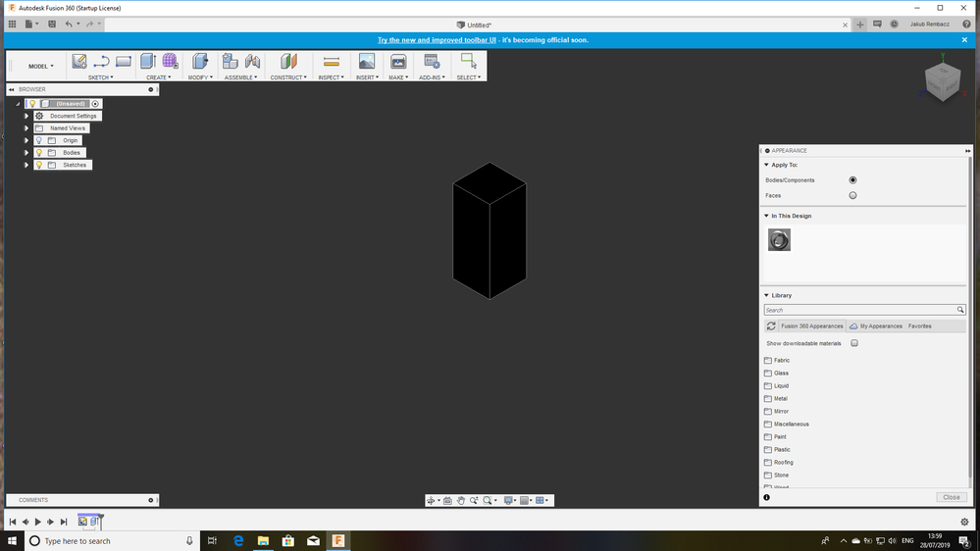Click the Undo arrow
Viewport: 980px width, 551px height.
69,24
